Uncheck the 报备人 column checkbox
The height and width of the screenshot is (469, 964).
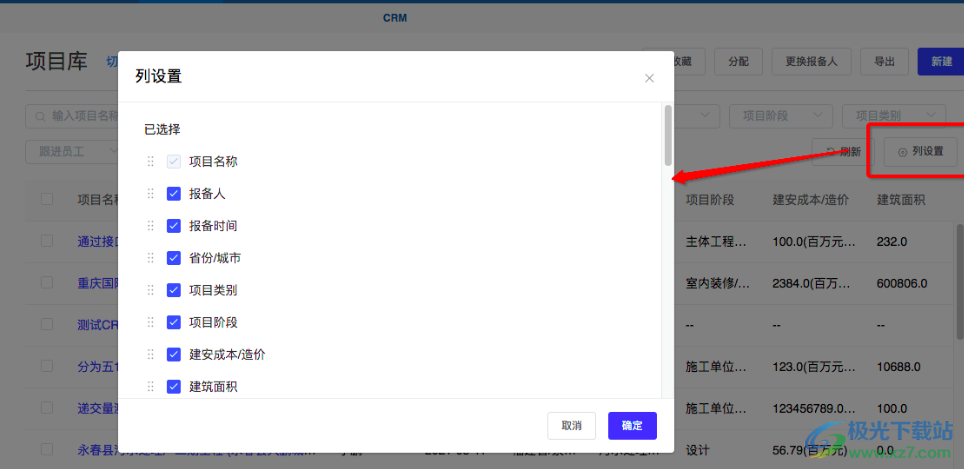click(x=174, y=194)
